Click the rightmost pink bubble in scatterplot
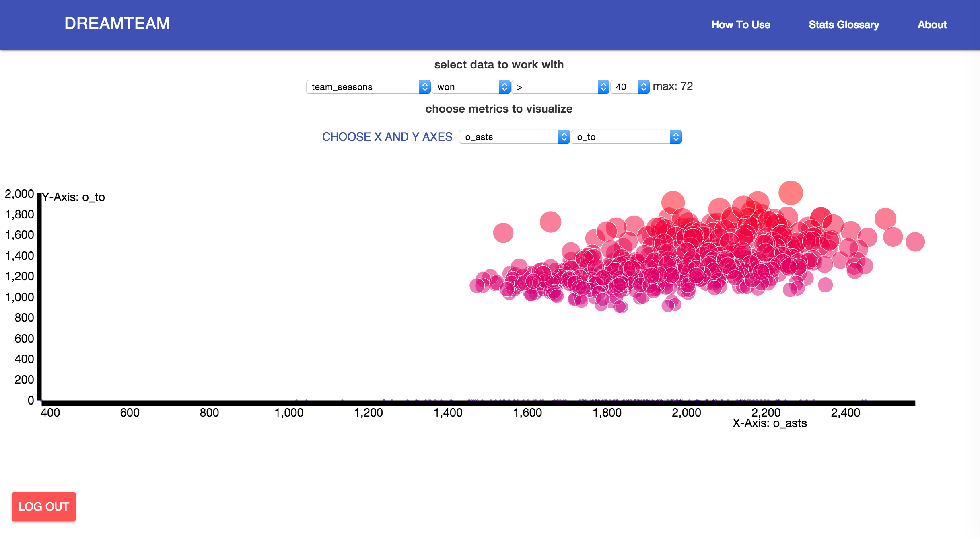This screenshot has width=980, height=538. click(915, 242)
